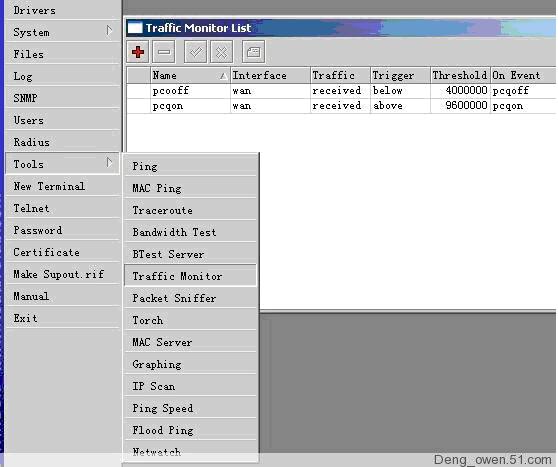Select the Tools menu entry

click(x=63, y=164)
